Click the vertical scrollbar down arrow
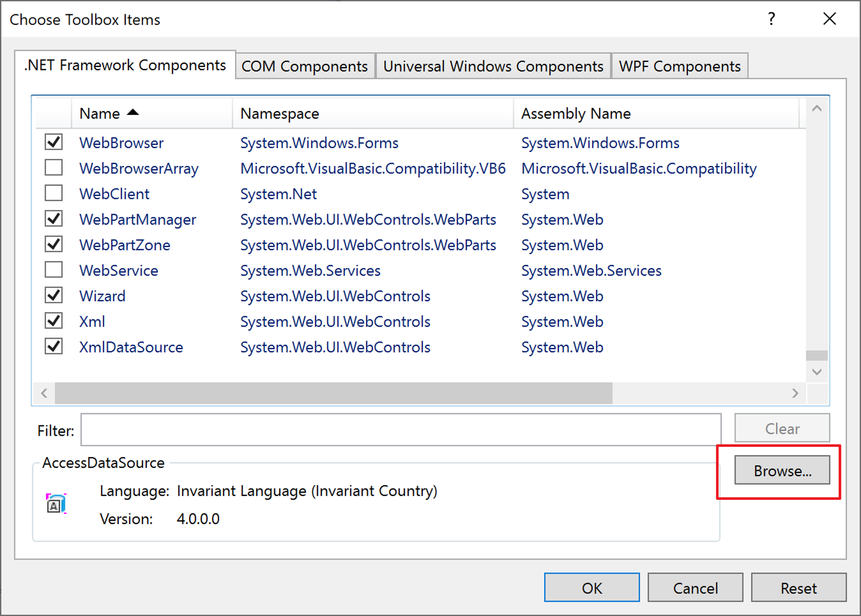The width and height of the screenshot is (861, 616). click(817, 371)
